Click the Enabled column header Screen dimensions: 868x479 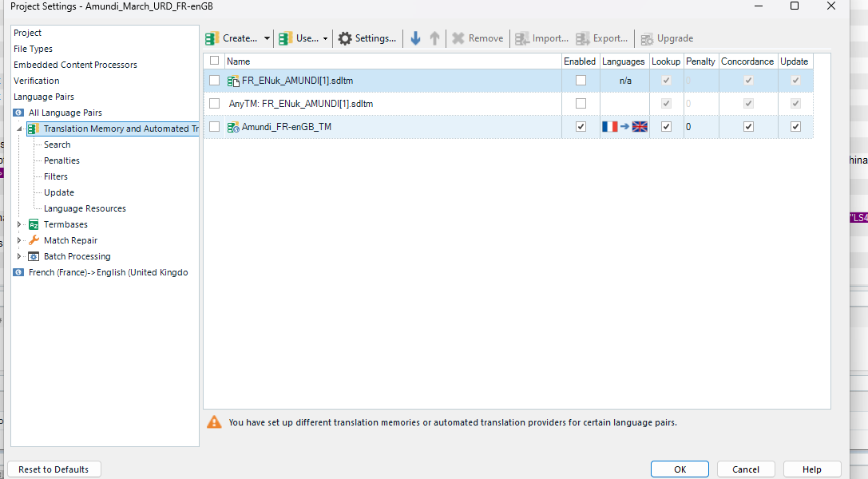(x=580, y=61)
